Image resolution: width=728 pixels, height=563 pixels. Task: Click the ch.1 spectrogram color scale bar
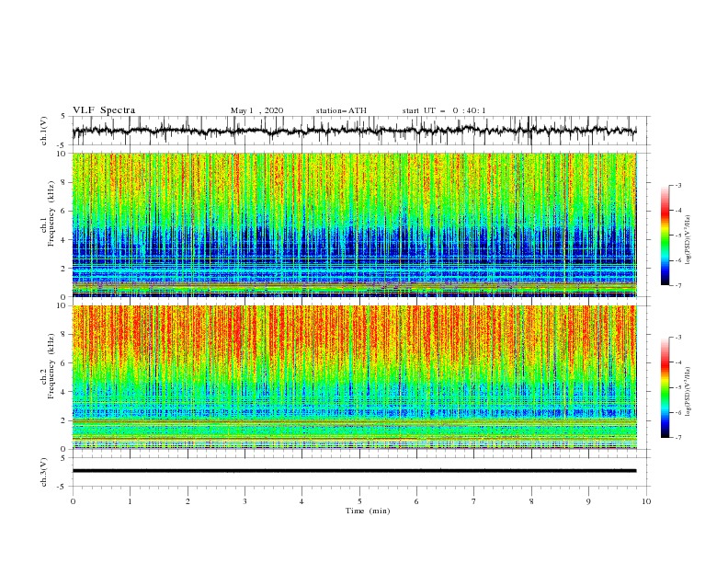coord(665,236)
